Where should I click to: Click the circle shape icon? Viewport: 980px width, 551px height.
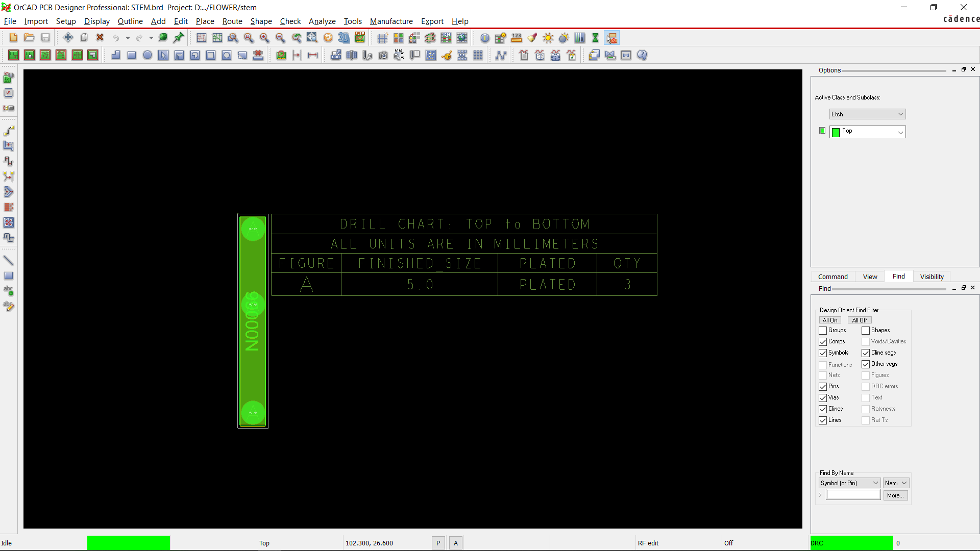tap(148, 56)
